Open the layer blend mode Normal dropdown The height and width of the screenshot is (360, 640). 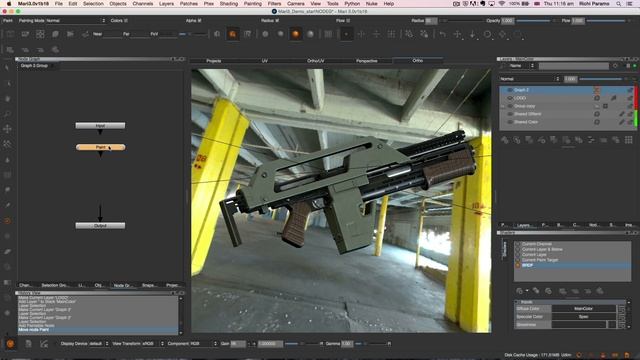(530, 79)
